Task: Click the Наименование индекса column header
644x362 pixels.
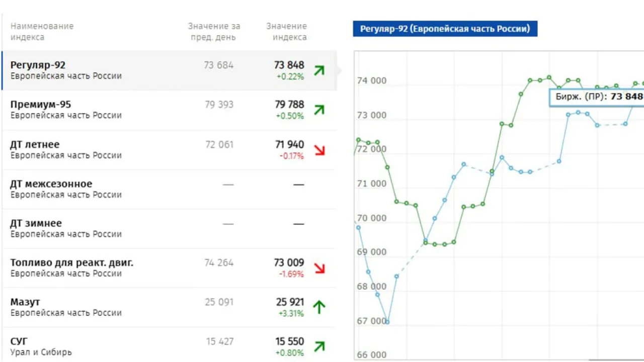Action: [42, 32]
